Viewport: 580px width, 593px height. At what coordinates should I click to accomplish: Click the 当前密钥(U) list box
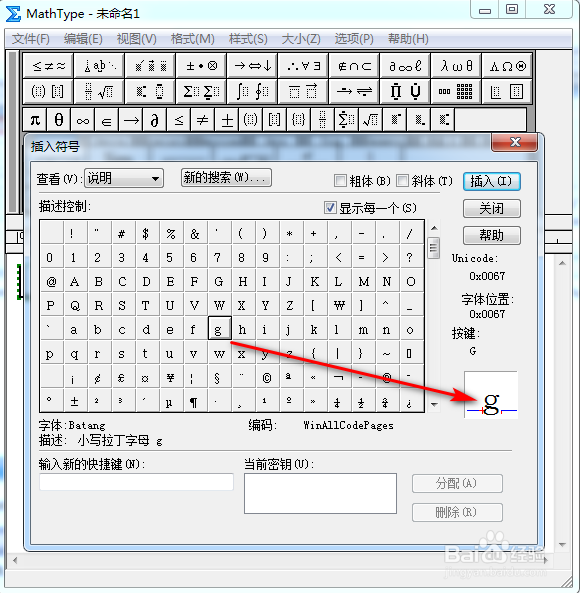click(x=320, y=493)
